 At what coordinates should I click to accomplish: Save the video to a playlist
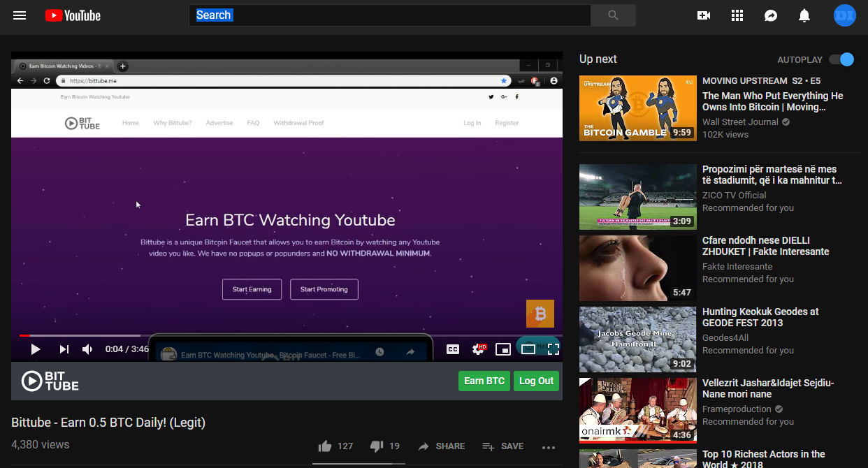tap(502, 446)
